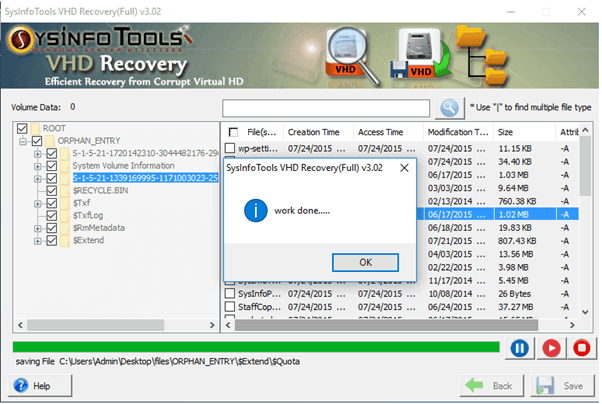The height and width of the screenshot is (404, 602).
Task: Toggle the $Extend checkbox
Action: click(x=52, y=240)
